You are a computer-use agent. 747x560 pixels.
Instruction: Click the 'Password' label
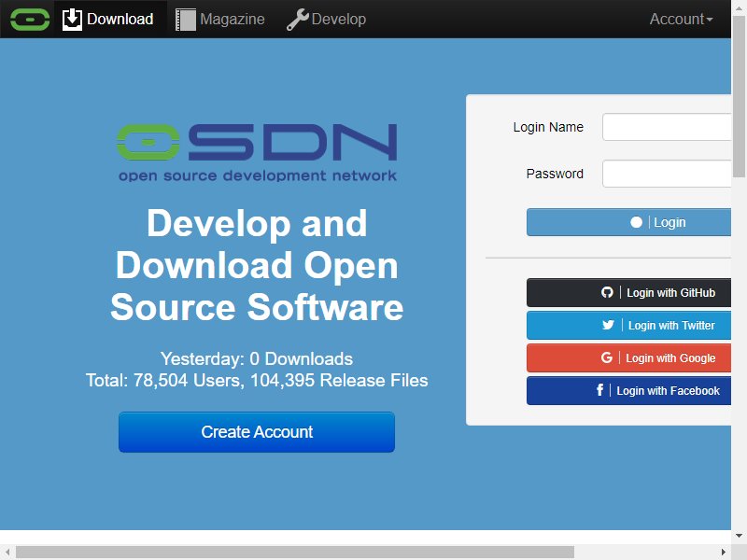pos(555,174)
